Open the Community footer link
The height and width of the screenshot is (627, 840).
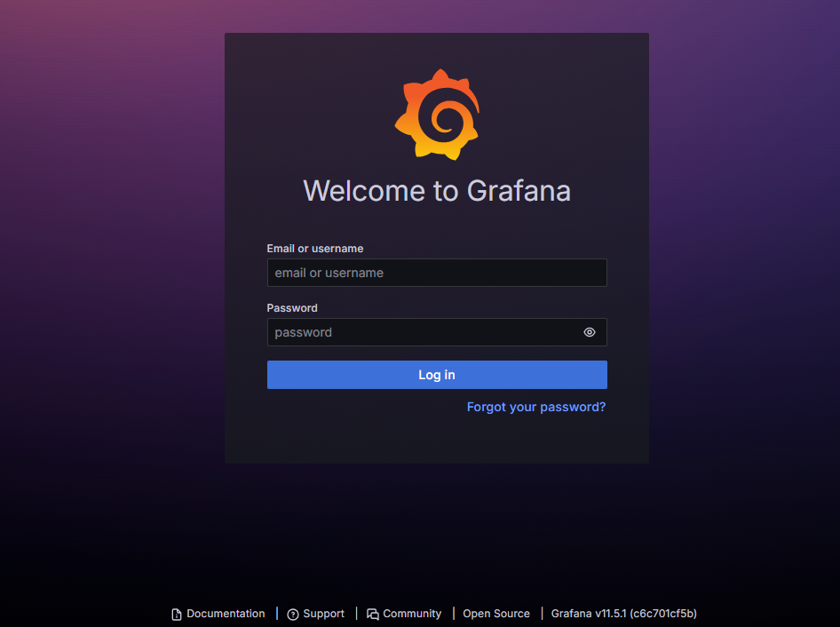[x=411, y=613]
